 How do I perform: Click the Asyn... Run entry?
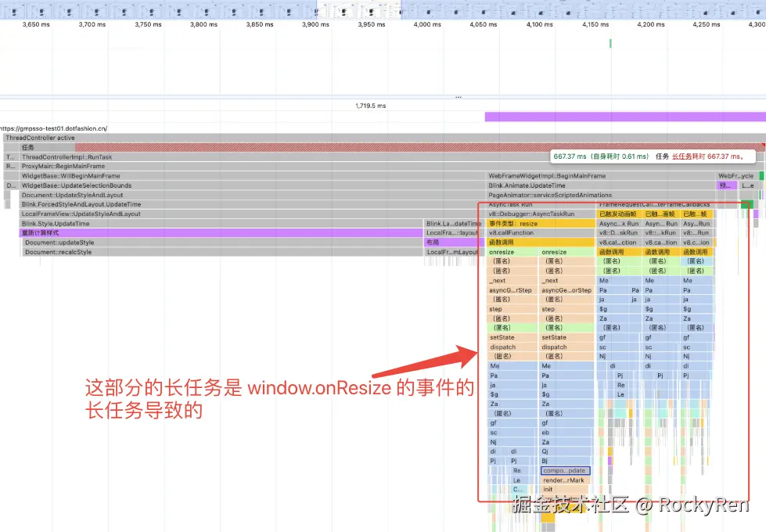click(x=660, y=223)
